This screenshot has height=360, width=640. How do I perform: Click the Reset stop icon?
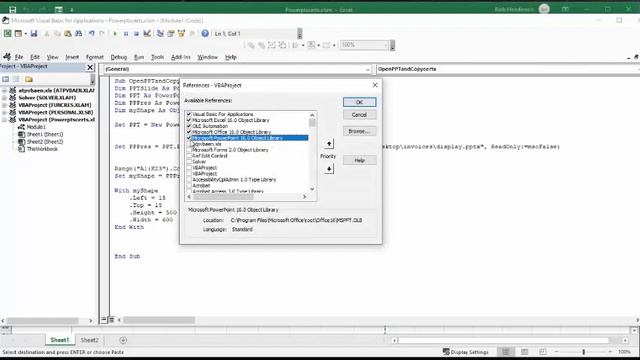[136, 33]
